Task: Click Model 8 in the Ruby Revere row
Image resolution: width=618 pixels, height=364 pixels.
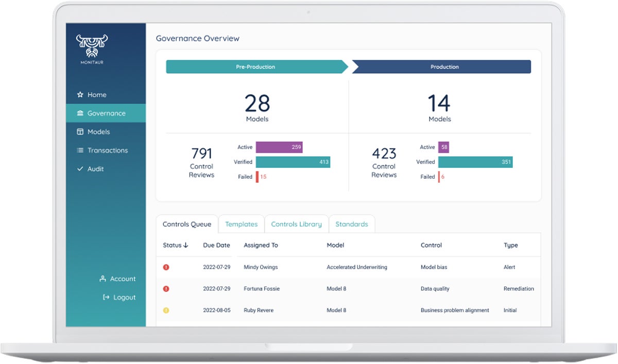Action: click(x=336, y=310)
